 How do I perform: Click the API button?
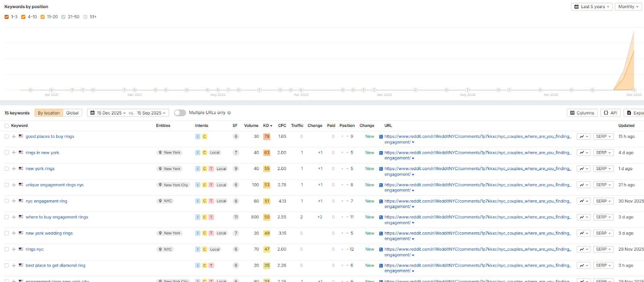610,113
